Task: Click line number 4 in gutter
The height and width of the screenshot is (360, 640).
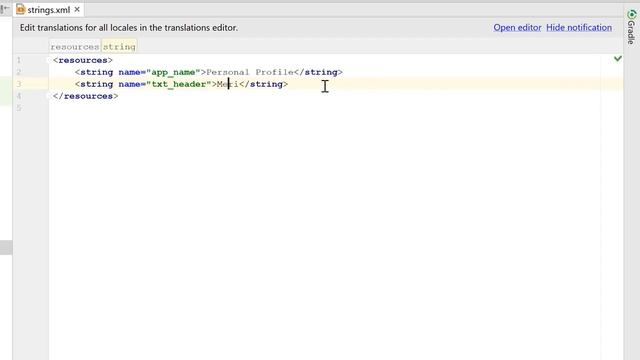Action: (x=19, y=96)
